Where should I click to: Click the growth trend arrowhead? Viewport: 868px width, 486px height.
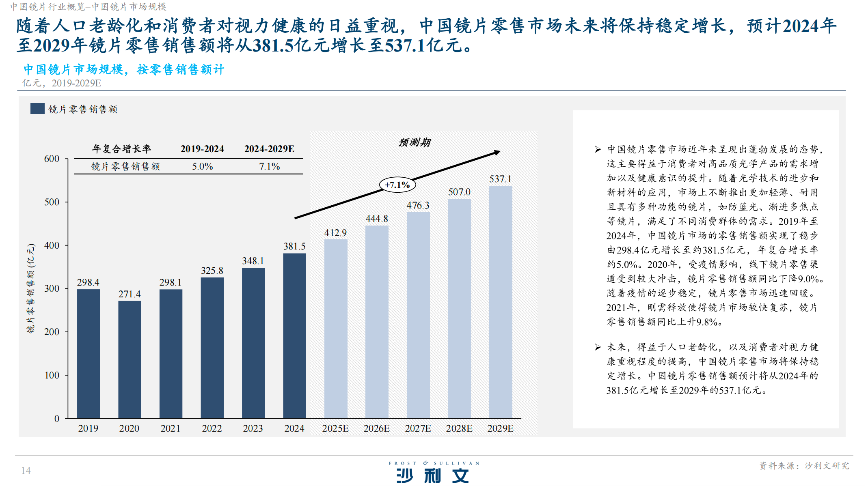click(497, 153)
